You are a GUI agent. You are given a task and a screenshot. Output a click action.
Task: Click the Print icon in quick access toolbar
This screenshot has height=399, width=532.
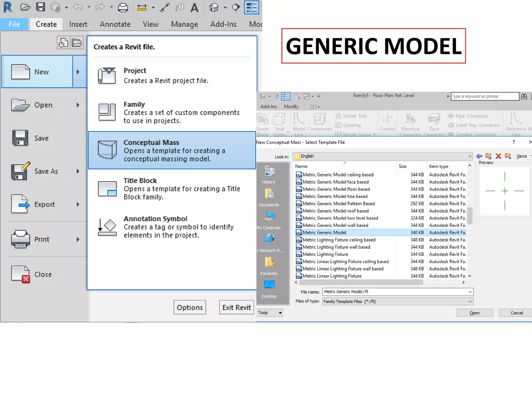123,8
